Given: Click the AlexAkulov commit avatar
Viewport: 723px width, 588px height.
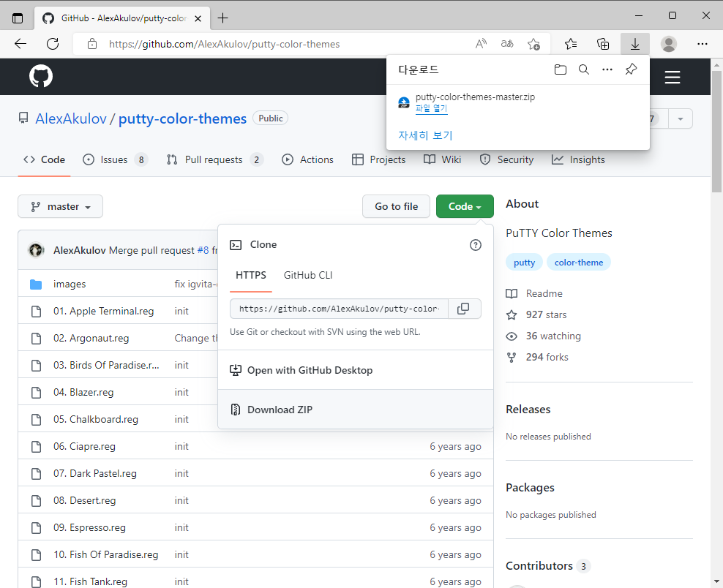Looking at the screenshot, I should [x=37, y=250].
